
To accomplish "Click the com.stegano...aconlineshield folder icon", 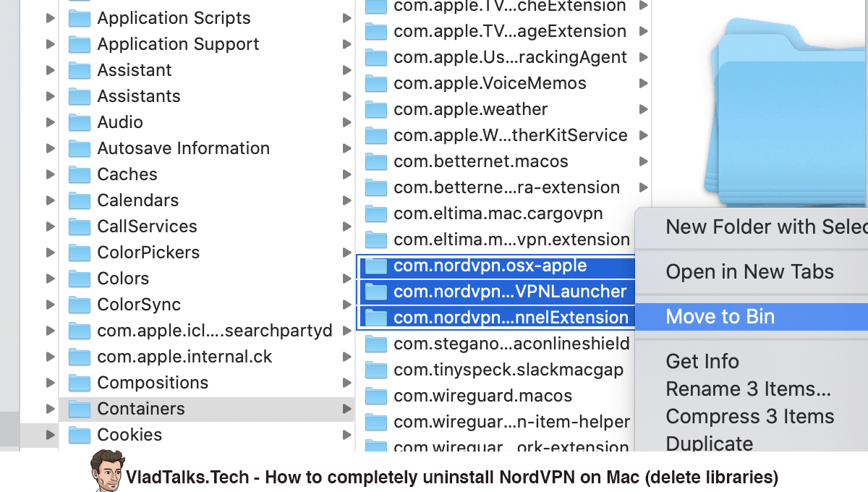I will (376, 344).
